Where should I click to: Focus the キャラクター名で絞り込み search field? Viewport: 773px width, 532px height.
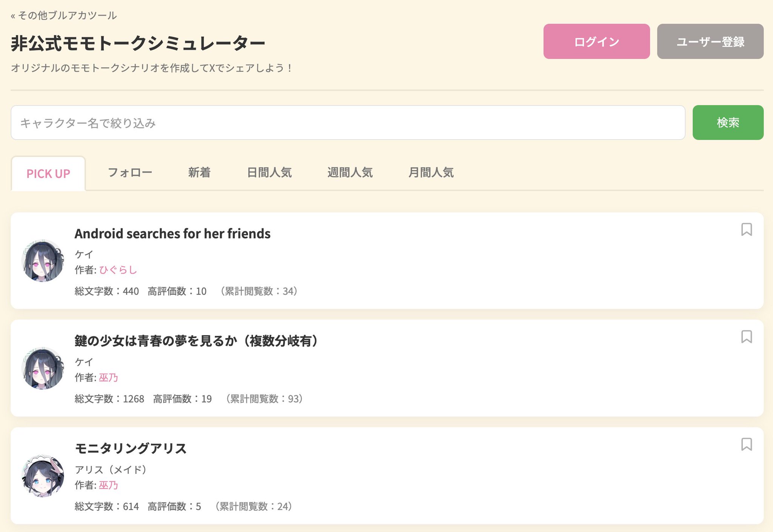pyautogui.click(x=347, y=123)
